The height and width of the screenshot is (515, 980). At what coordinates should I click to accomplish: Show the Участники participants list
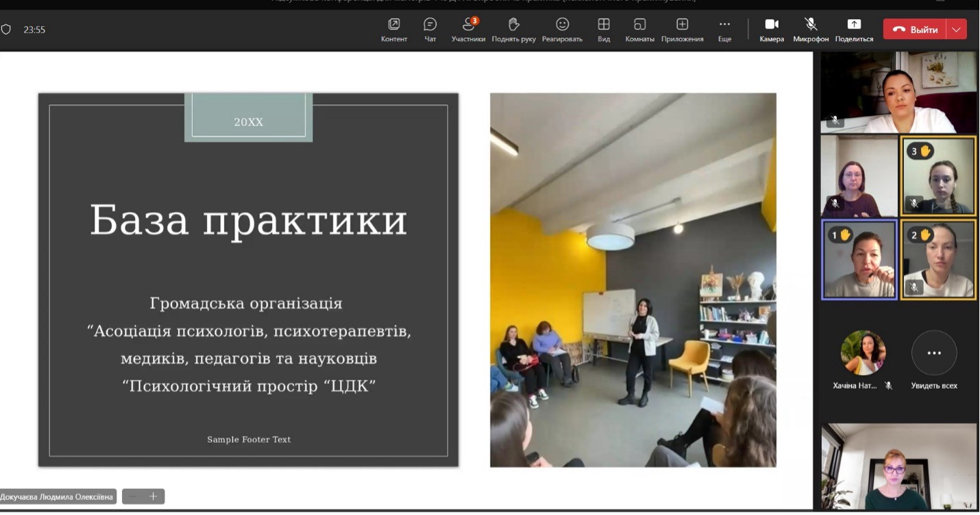click(x=469, y=29)
